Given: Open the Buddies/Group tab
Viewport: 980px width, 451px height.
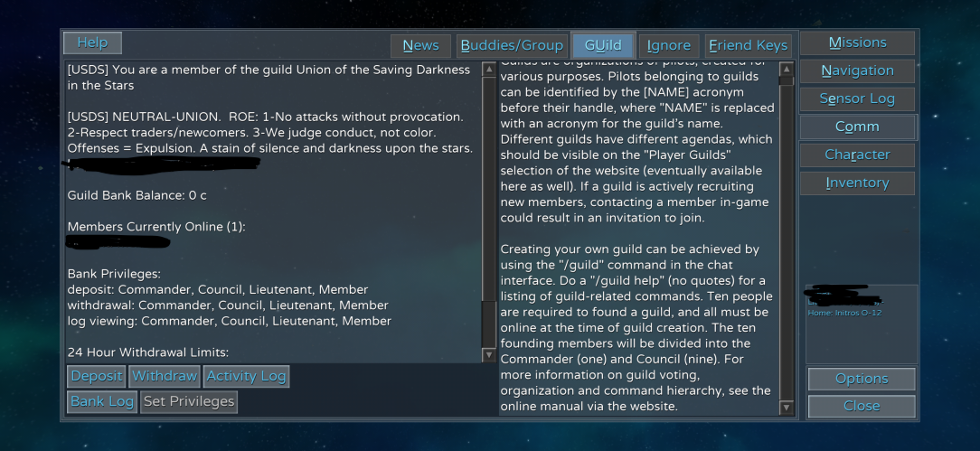Looking at the screenshot, I should click(512, 46).
